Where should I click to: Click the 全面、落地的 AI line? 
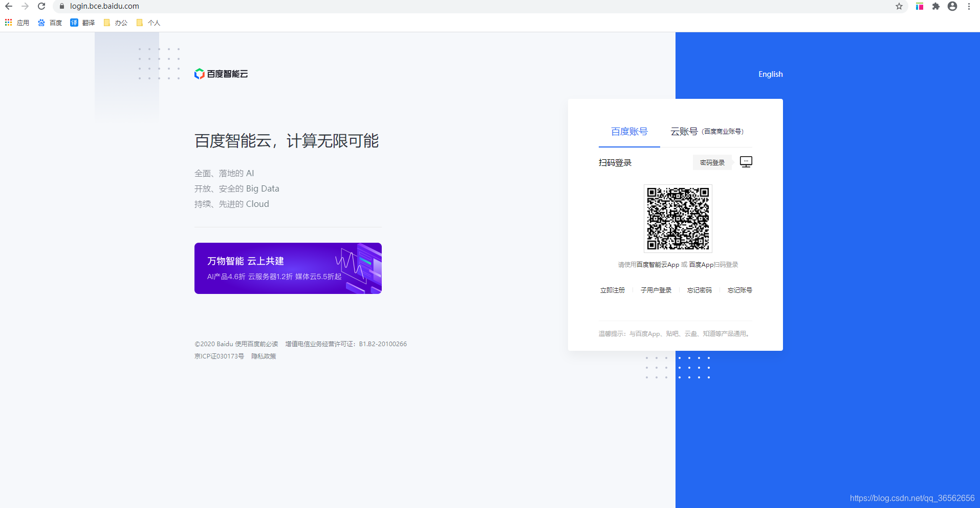click(224, 174)
